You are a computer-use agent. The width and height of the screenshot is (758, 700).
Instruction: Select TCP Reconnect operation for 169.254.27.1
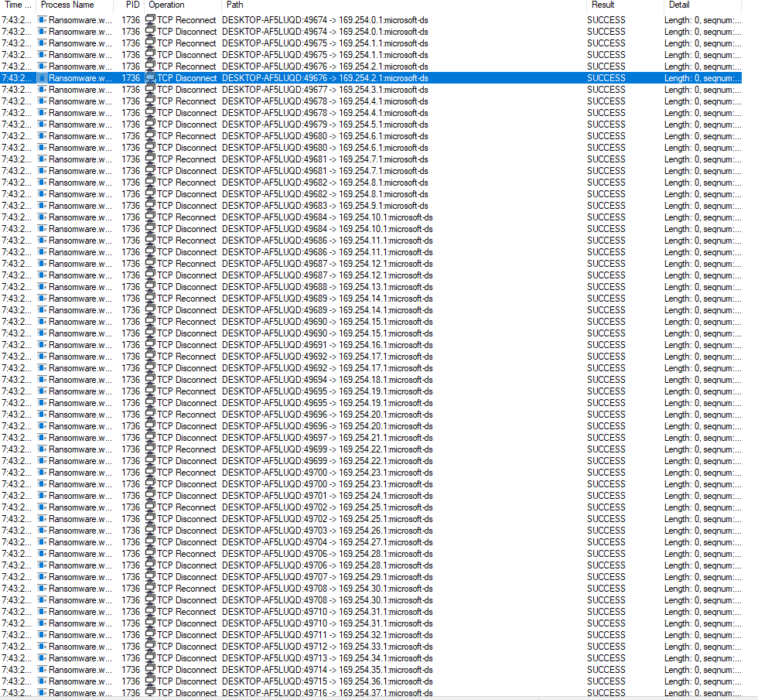pos(186,542)
